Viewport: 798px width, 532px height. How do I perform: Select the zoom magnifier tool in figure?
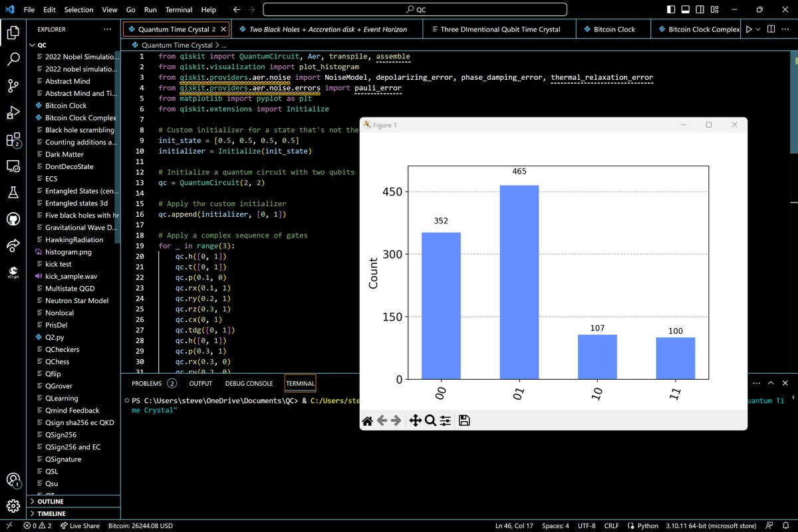[430, 420]
